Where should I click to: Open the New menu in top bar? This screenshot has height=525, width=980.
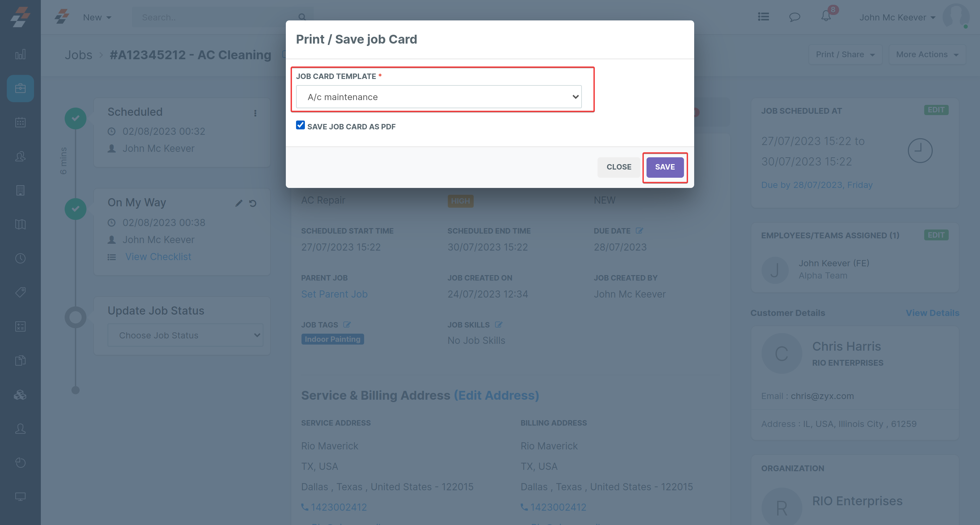tap(97, 17)
